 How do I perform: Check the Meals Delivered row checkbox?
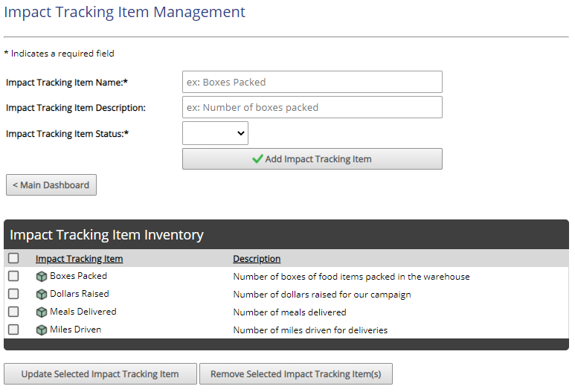tap(13, 312)
